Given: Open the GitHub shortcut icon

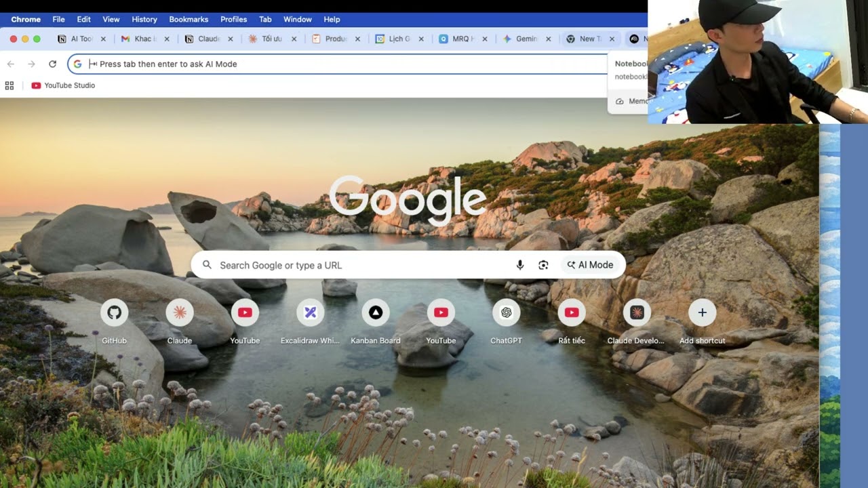Looking at the screenshot, I should 114,312.
